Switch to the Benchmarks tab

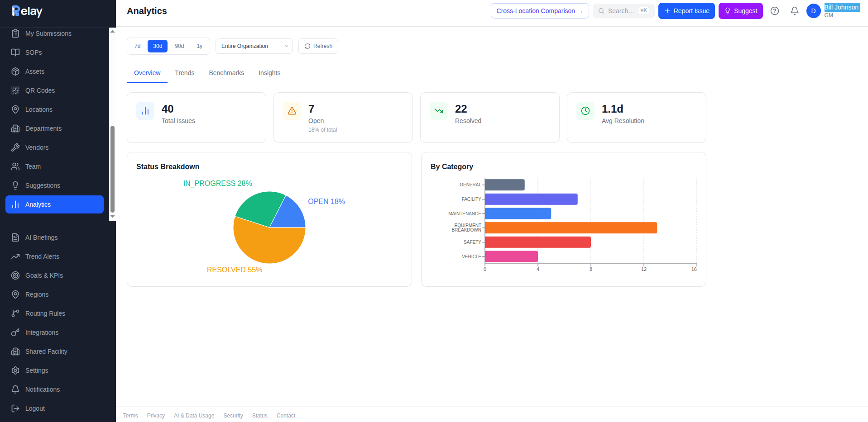click(226, 73)
